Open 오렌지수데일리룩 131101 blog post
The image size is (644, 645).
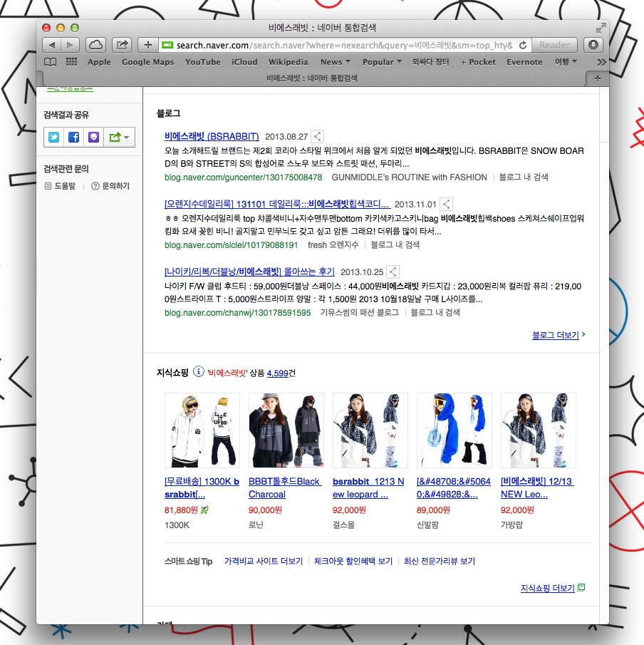click(x=277, y=204)
